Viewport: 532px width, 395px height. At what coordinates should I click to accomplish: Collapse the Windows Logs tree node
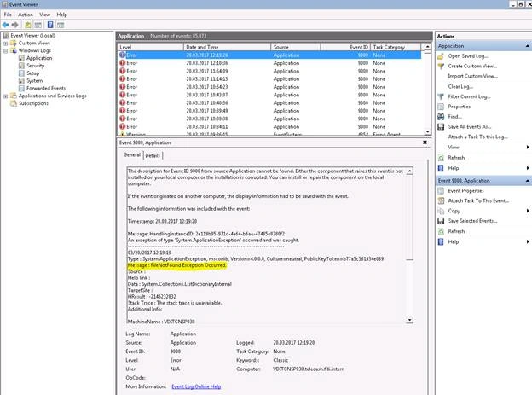(5, 50)
